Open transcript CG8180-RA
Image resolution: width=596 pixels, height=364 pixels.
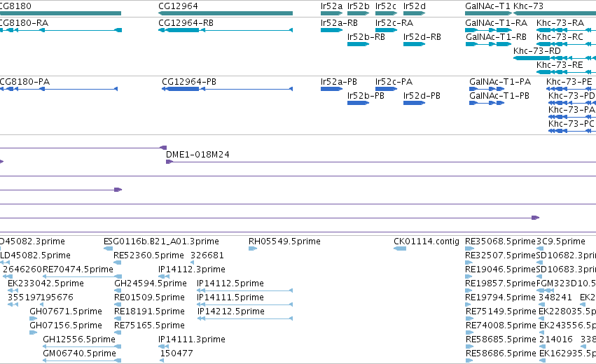(x=24, y=23)
